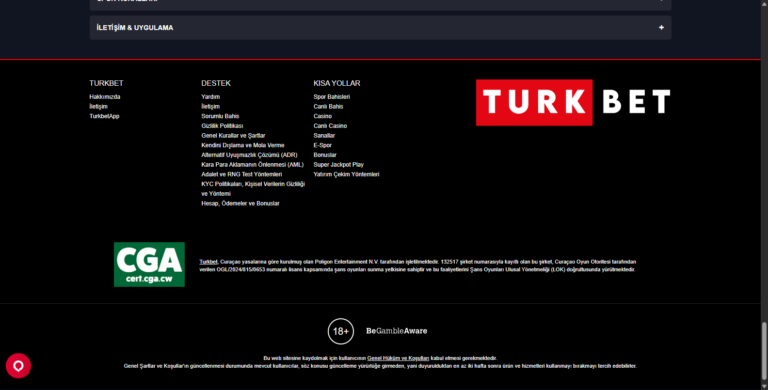
Task: Open the CGA cert.cga.cw license badge
Action: coord(149,264)
